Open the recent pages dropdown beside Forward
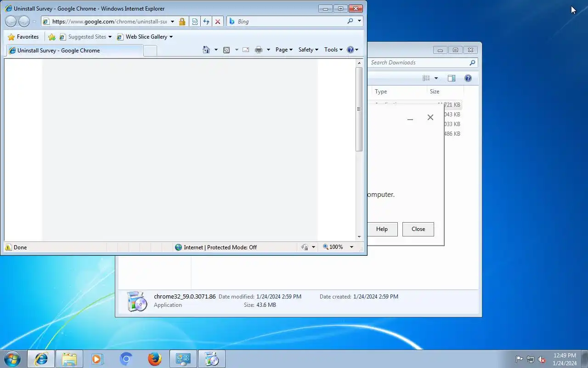588x368 pixels. click(x=34, y=22)
